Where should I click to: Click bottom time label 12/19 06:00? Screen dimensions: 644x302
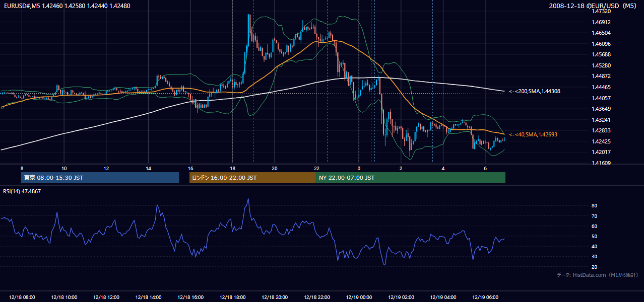pos(485,297)
